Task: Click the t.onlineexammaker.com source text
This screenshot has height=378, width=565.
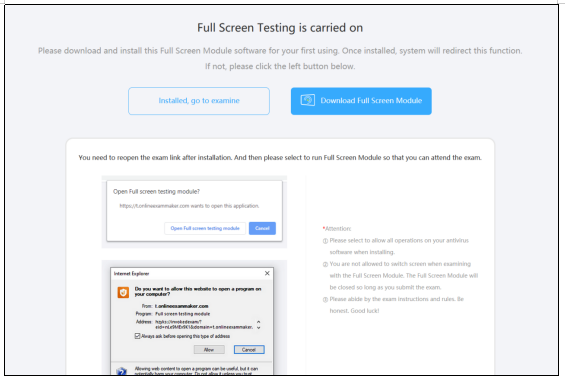Action: click(x=182, y=306)
